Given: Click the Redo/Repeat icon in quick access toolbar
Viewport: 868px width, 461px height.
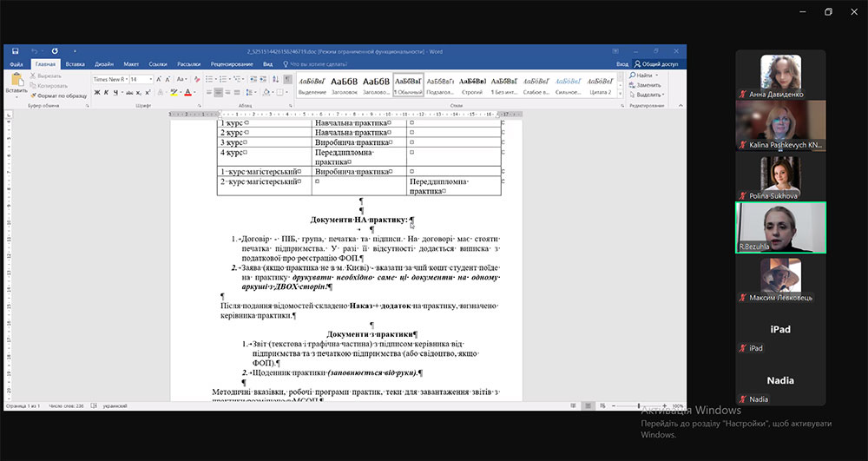Looking at the screenshot, I should pos(55,51).
